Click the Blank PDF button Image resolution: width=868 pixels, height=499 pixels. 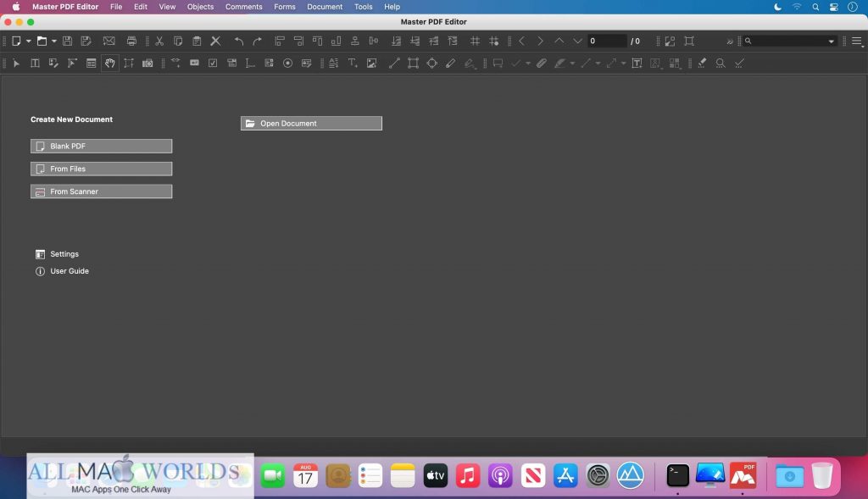[x=102, y=146]
